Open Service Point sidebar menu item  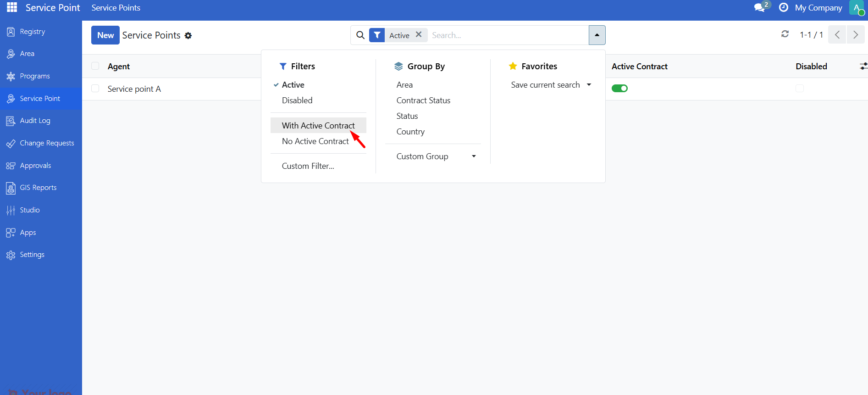pyautogui.click(x=41, y=99)
